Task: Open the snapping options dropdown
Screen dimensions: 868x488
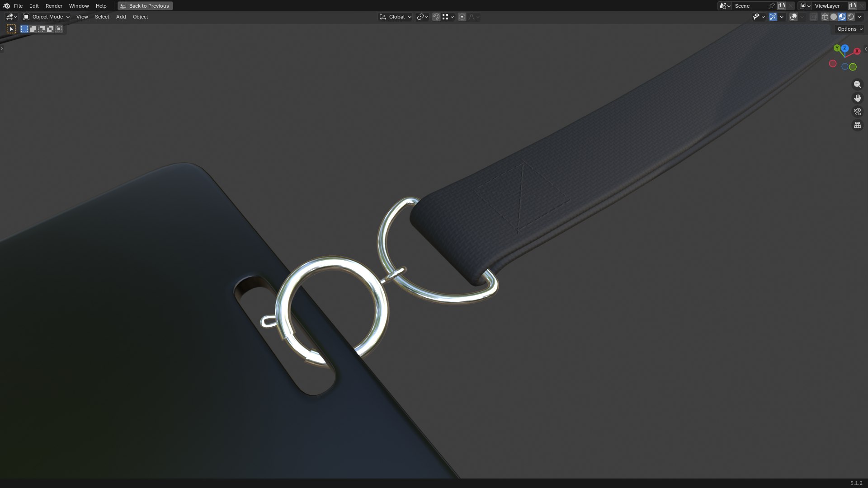Action: (448, 17)
